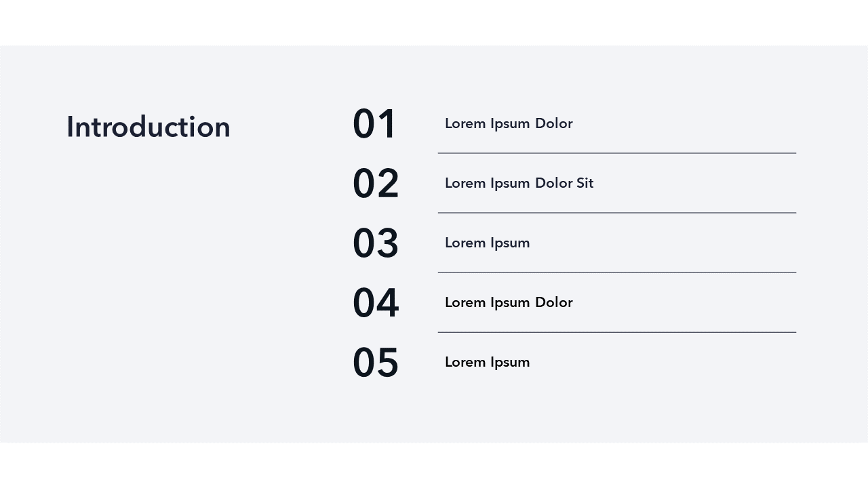Screen dimensions: 868x488
Task: Click the word Sit in item 02
Action: pos(585,184)
